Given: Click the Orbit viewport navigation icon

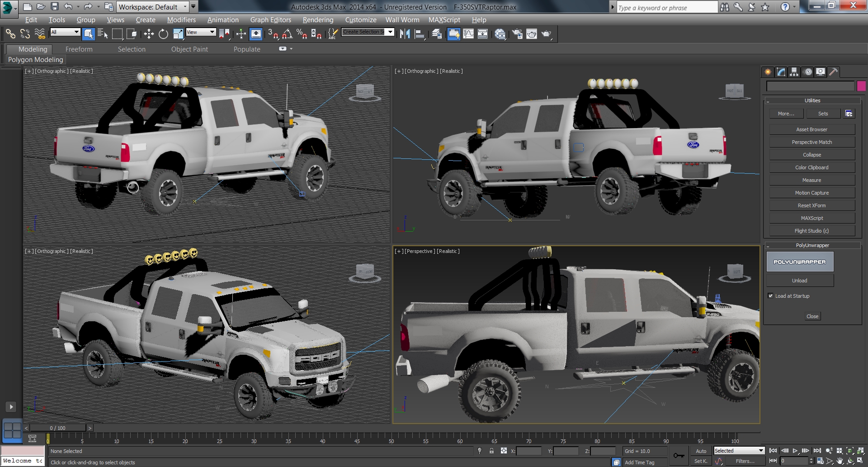Looking at the screenshot, I should tap(850, 461).
